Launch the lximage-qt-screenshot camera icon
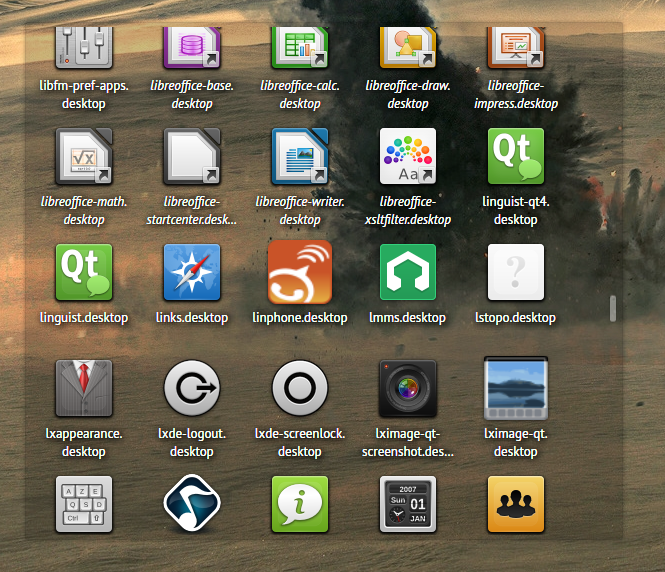The image size is (665, 572). (408, 388)
